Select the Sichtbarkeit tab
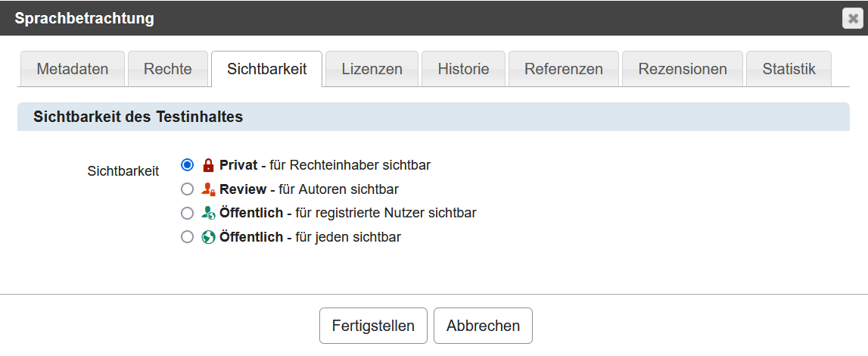 tap(267, 69)
